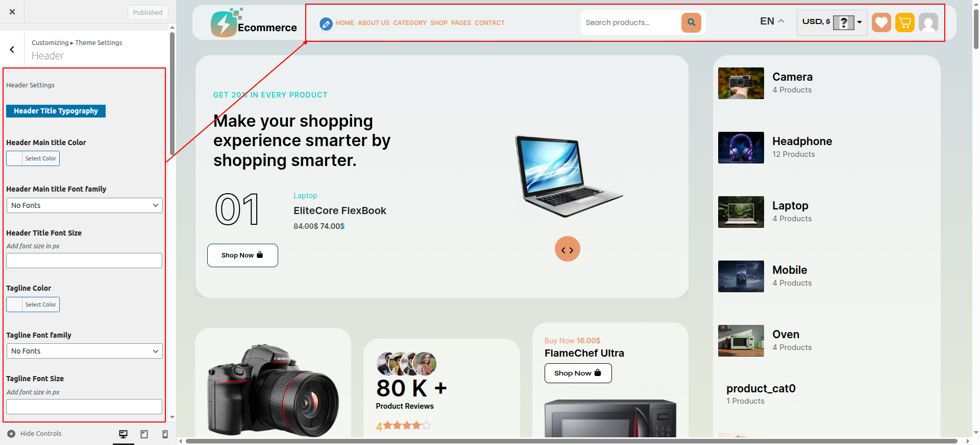Image resolution: width=980 pixels, height=445 pixels.
Task: Click the blue pencil edit shortcut icon
Action: [326, 24]
